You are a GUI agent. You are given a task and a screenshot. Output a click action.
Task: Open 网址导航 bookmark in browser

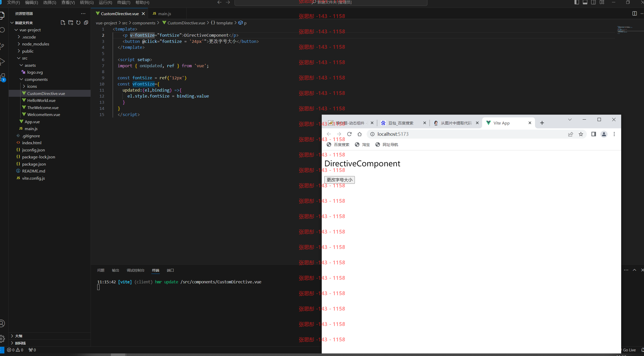(387, 145)
